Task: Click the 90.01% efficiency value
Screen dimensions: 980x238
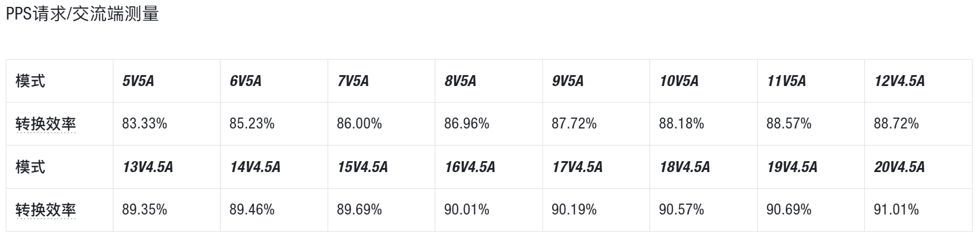Action: (467, 210)
